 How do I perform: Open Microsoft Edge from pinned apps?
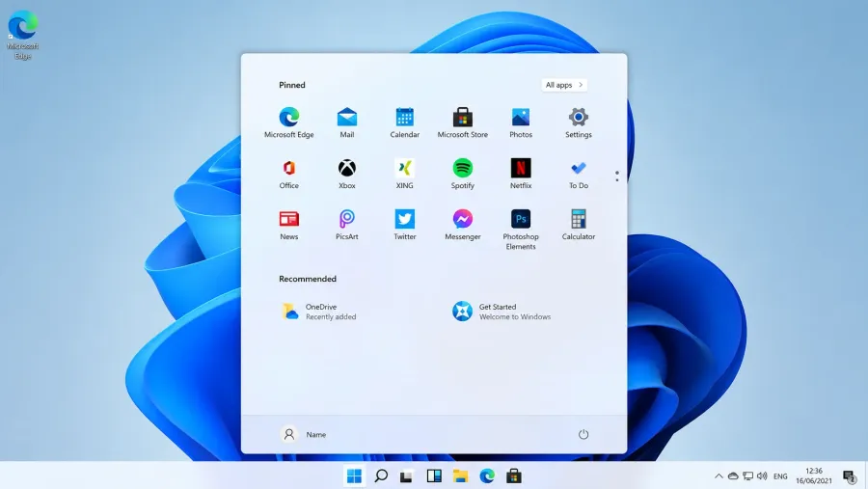[289, 122]
